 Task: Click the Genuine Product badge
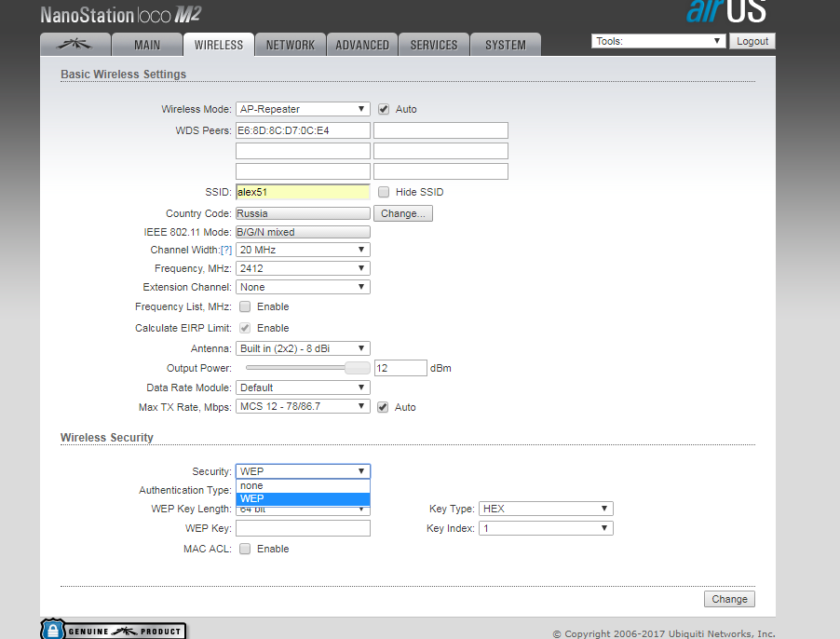(114, 630)
